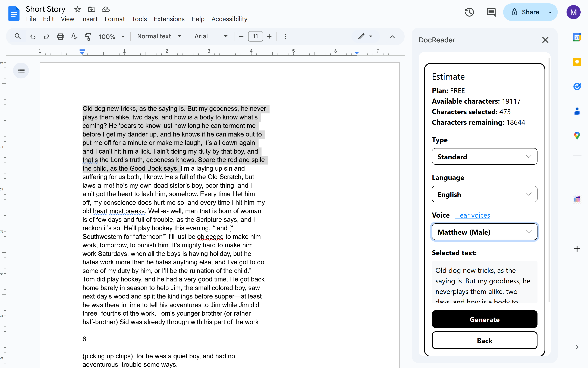Image resolution: width=588 pixels, height=368 pixels.
Task: Open the Extensions menu
Action: (169, 19)
